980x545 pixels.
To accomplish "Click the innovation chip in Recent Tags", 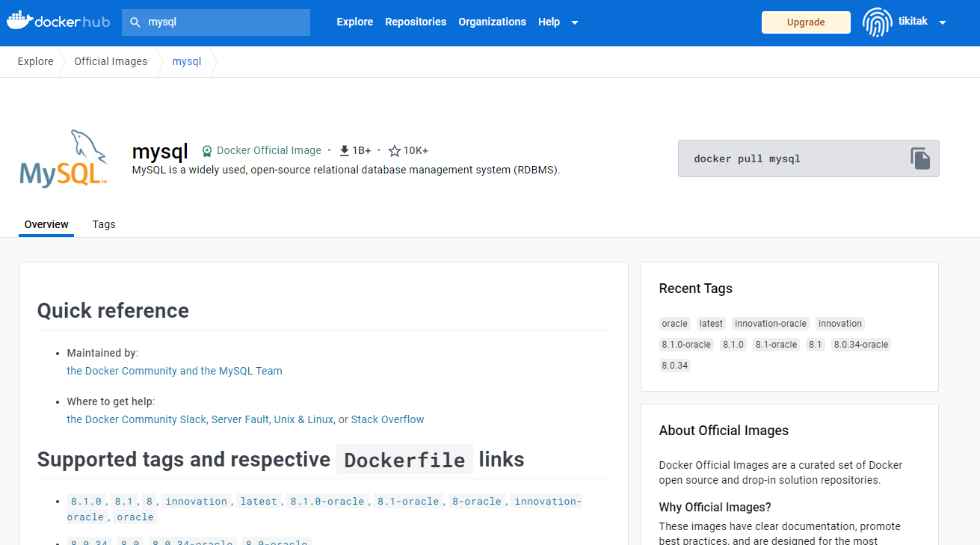I will pyautogui.click(x=840, y=324).
